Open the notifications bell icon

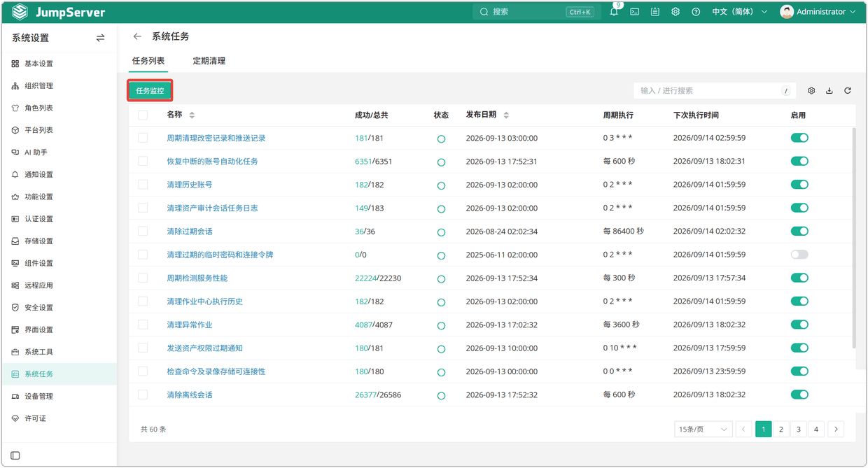614,12
